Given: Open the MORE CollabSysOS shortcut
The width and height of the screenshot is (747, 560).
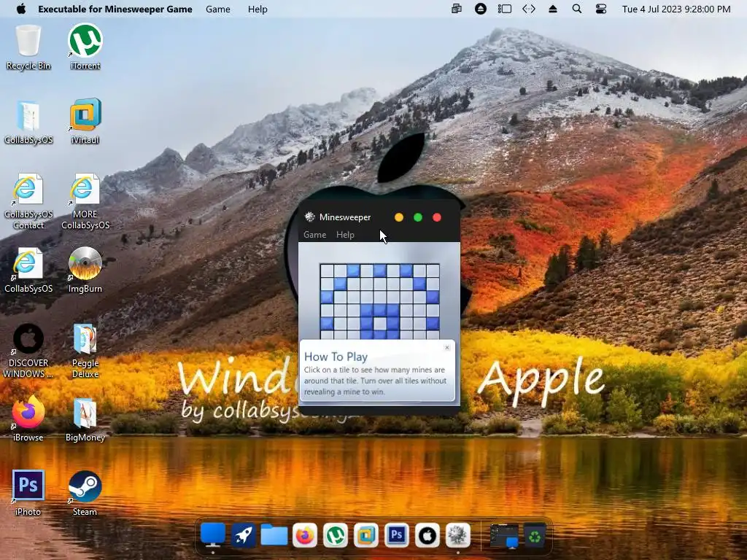Looking at the screenshot, I should [x=85, y=201].
